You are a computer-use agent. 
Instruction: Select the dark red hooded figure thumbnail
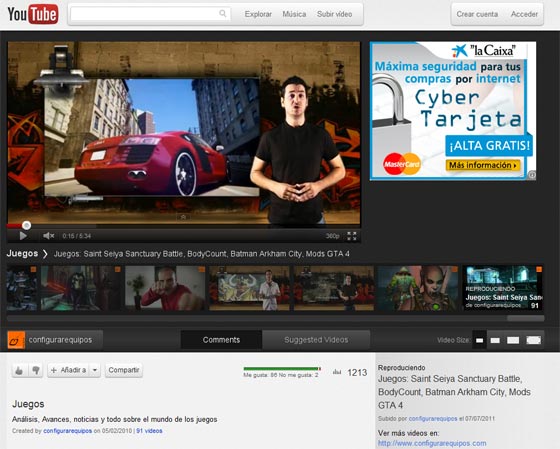[81, 288]
